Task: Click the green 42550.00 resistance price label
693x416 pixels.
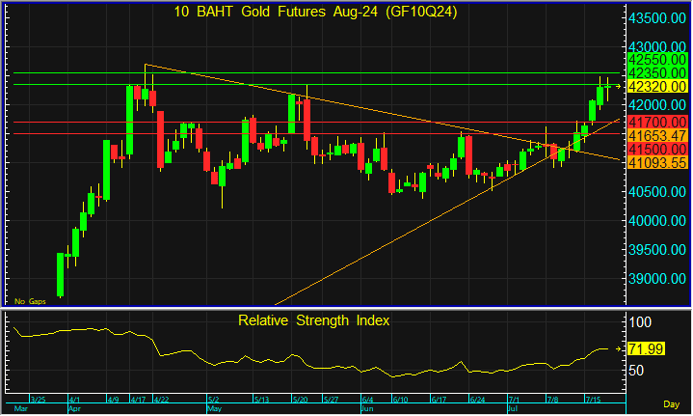Action: [x=656, y=60]
